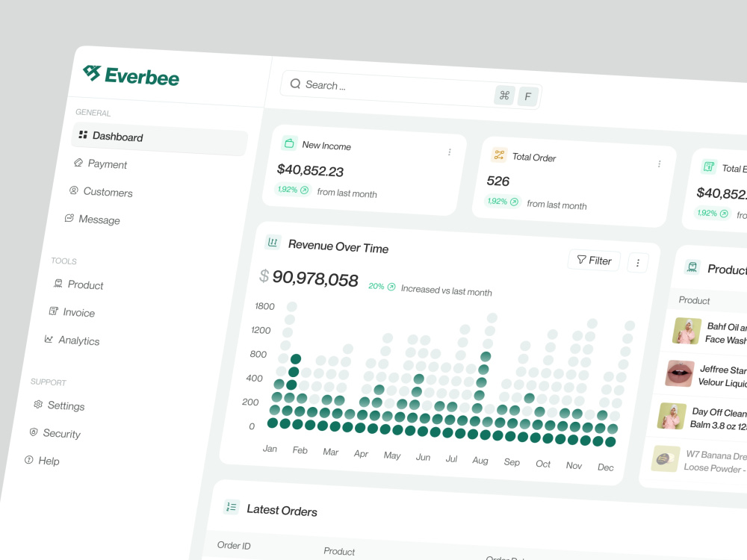Screen dimensions: 747x560
Task: Open the Jeffree Star Velour thumbnail
Action: 681,373
